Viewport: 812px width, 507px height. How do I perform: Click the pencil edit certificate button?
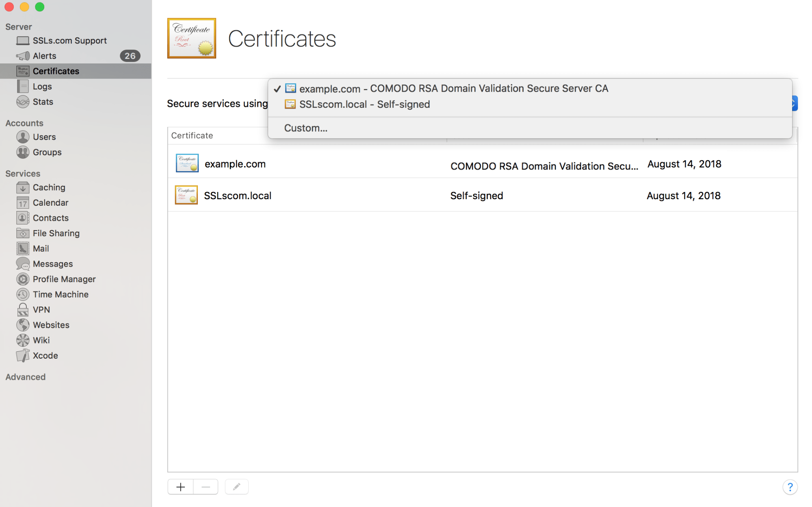236,487
